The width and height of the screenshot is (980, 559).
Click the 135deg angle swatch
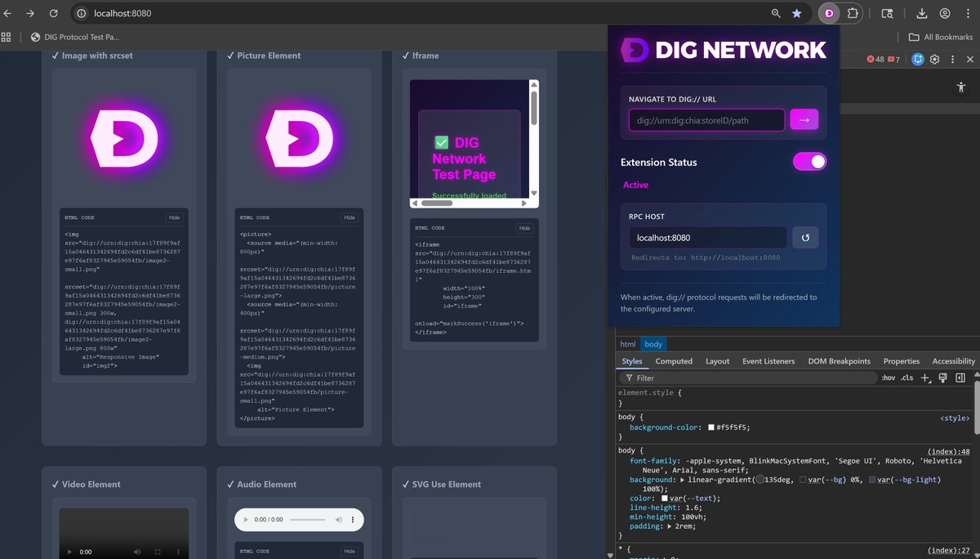click(x=760, y=480)
